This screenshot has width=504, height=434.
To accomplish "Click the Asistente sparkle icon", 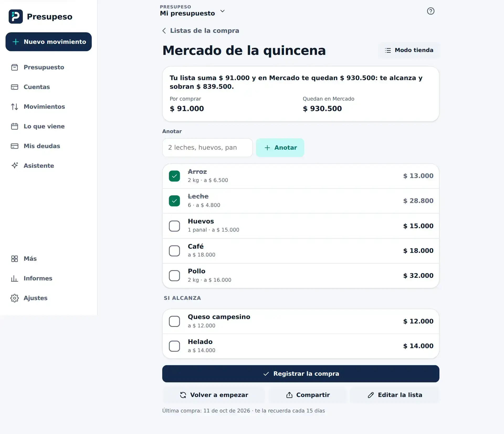I will (15, 166).
